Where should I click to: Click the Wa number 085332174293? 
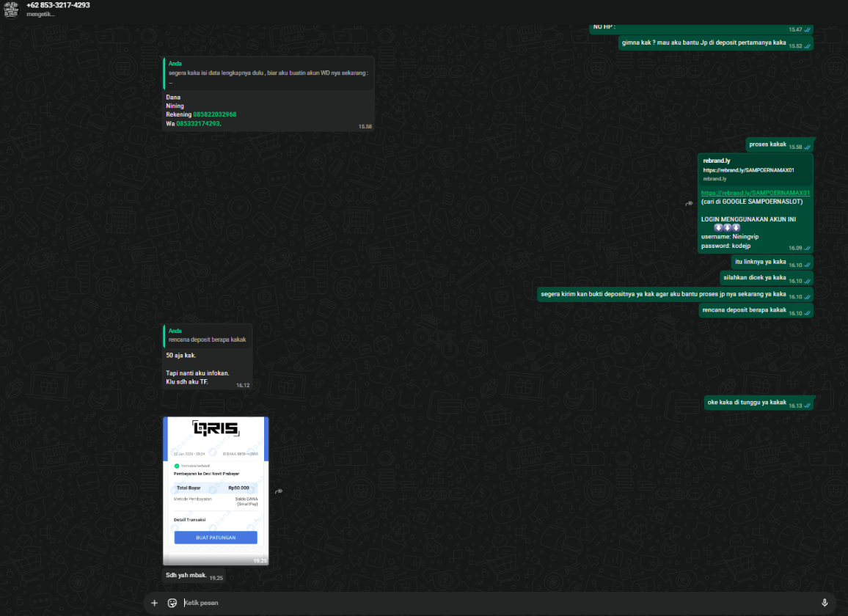tap(198, 123)
